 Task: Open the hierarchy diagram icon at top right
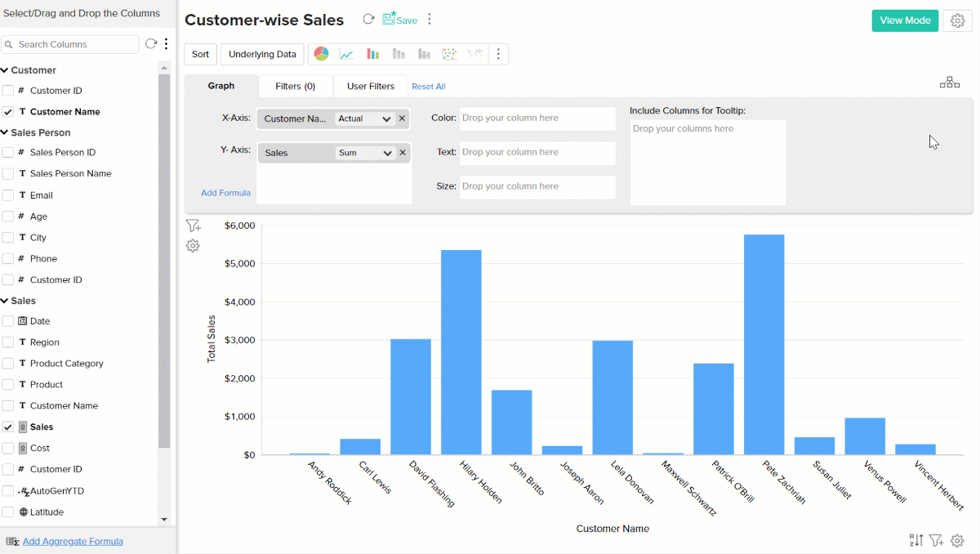[x=950, y=83]
